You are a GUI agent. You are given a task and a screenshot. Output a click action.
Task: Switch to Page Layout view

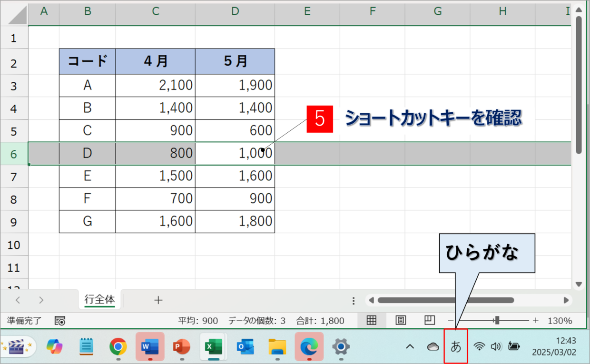coord(401,320)
